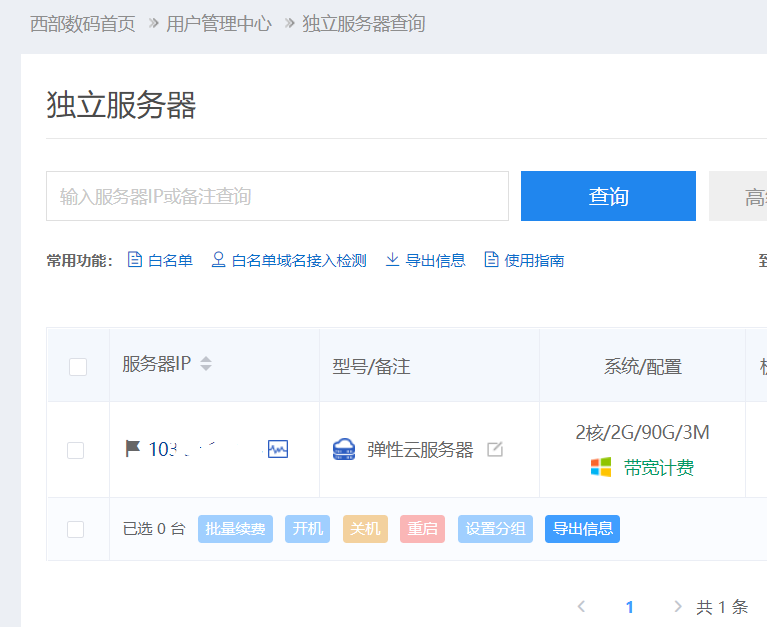767x627 pixels.
Task: Click the cloud server type icon
Action: pyautogui.click(x=344, y=450)
